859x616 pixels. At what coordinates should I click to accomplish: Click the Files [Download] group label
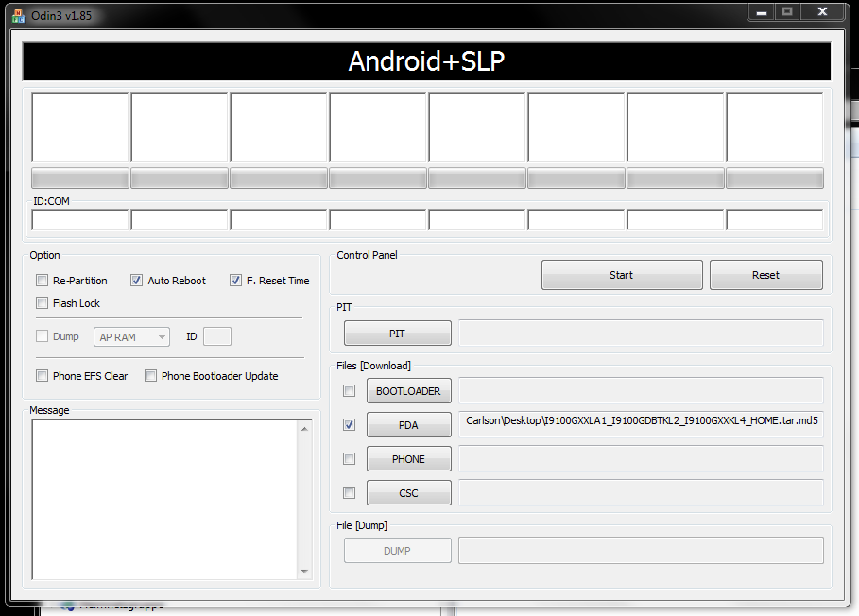pos(373,366)
